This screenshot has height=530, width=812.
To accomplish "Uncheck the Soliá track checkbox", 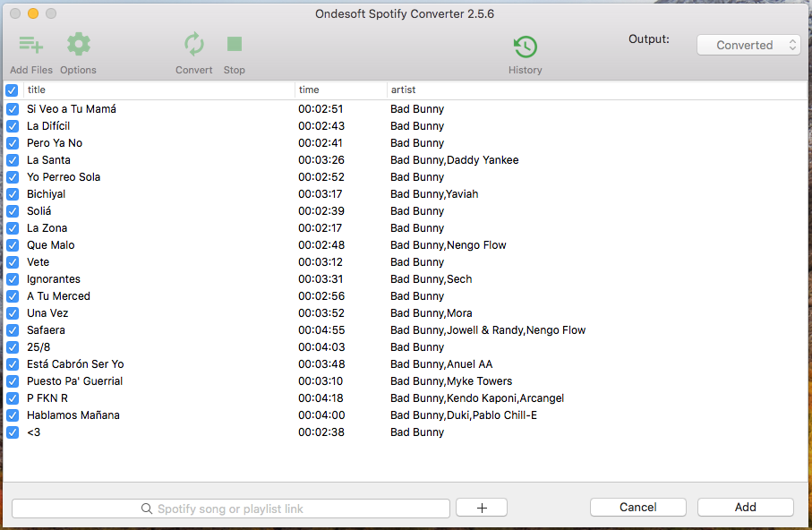I will point(13,211).
